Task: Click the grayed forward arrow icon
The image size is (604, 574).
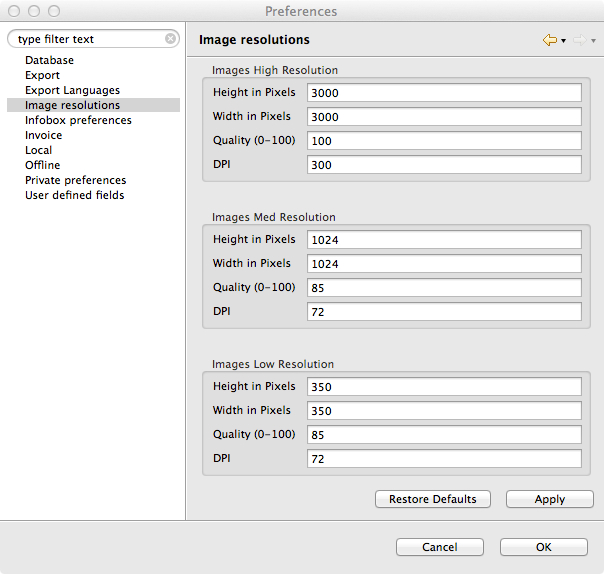Action: click(x=580, y=40)
